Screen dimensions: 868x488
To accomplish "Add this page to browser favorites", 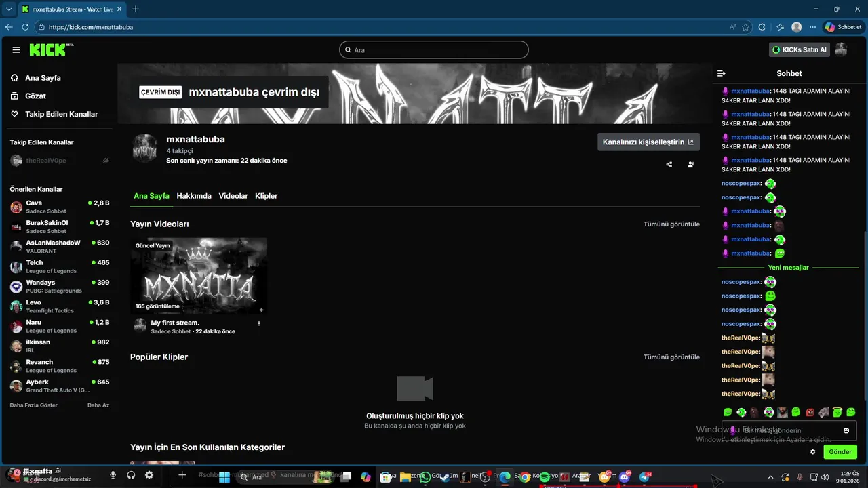I will pyautogui.click(x=746, y=27).
